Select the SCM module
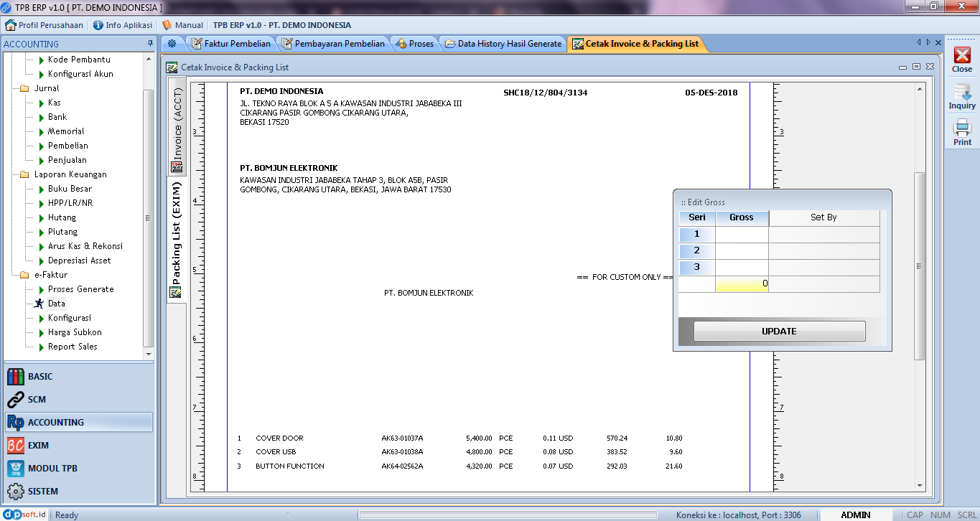Image resolution: width=980 pixels, height=521 pixels. click(x=37, y=400)
